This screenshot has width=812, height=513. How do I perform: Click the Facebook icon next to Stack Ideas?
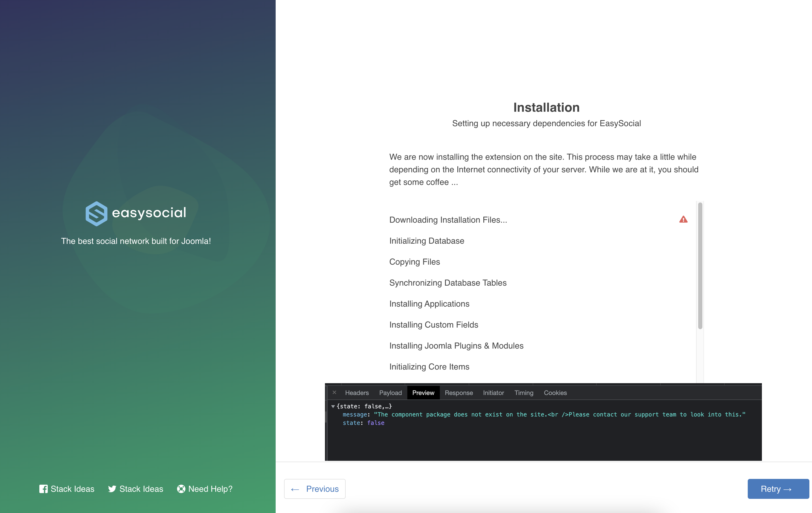pyautogui.click(x=44, y=489)
